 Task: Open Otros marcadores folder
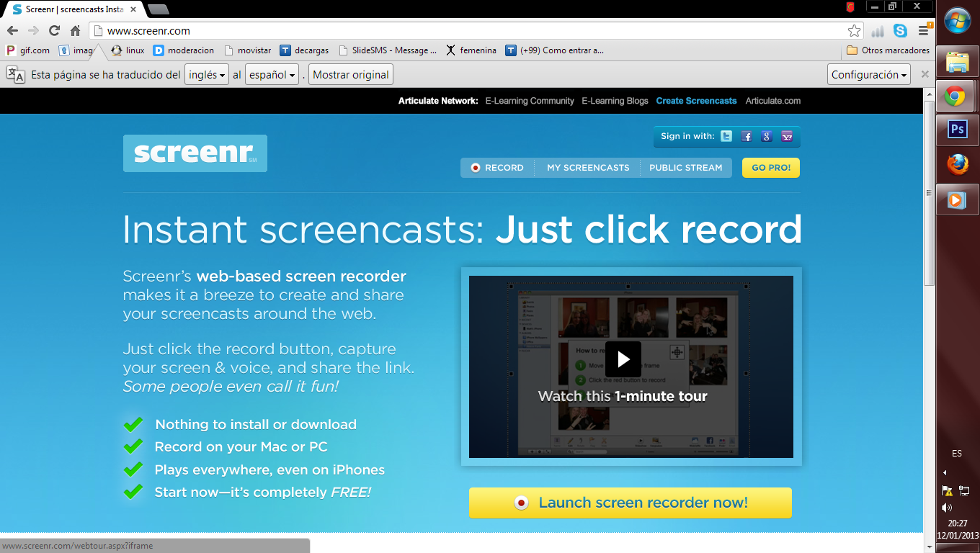tap(888, 50)
